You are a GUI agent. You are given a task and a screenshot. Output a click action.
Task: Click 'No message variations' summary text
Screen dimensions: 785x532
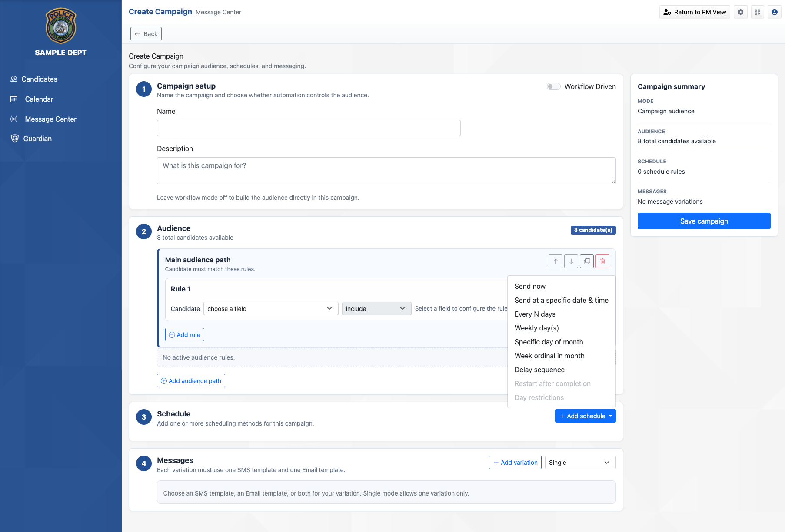tap(670, 202)
